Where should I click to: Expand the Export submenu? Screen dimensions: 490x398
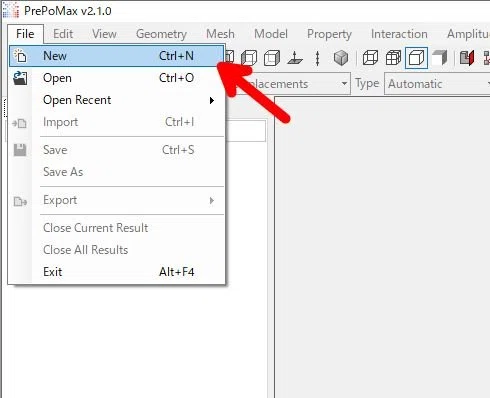point(116,200)
